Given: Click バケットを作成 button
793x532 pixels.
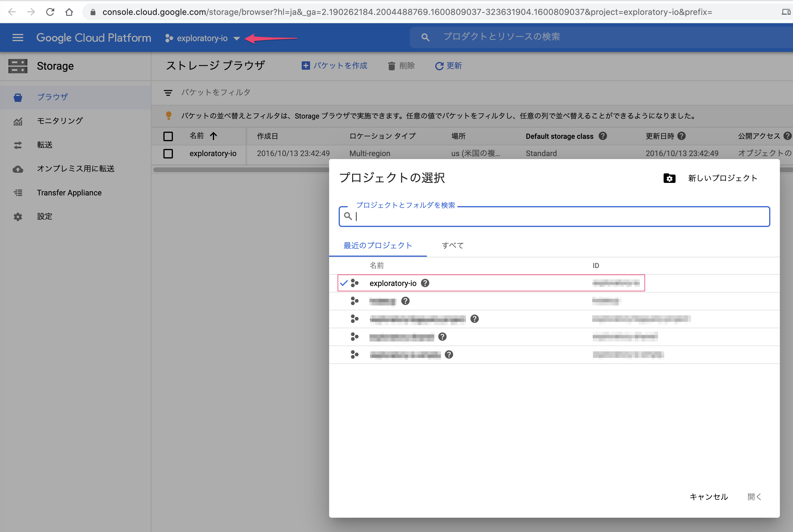Looking at the screenshot, I should (334, 66).
